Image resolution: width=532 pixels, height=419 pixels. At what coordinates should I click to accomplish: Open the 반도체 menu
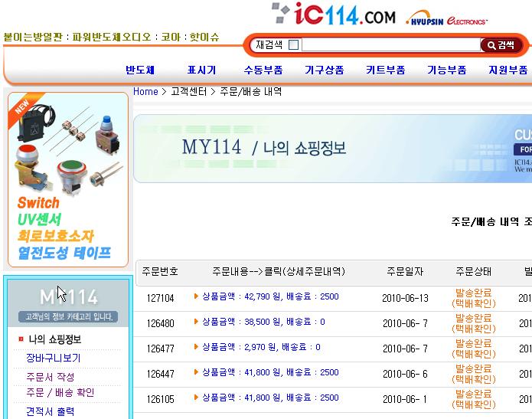[x=140, y=70]
